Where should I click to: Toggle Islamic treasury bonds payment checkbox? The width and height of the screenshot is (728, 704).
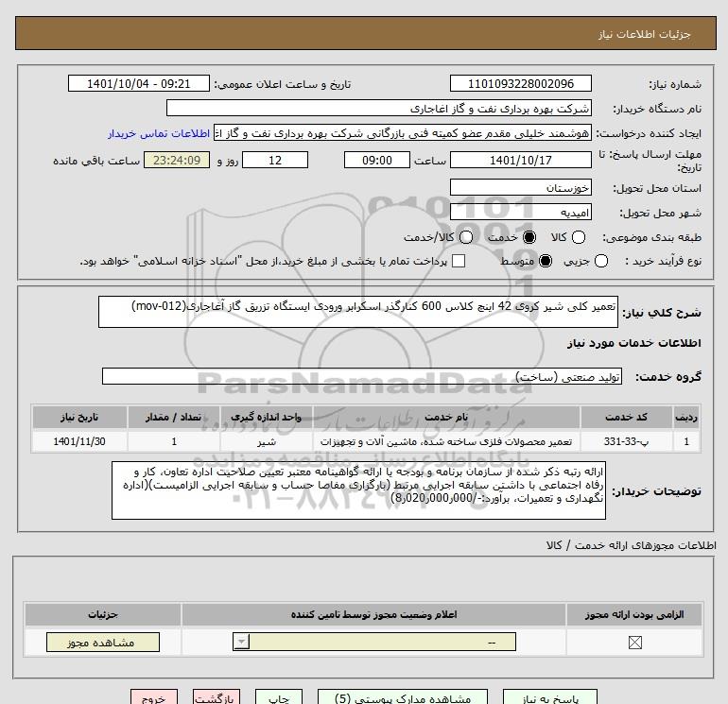pos(459,261)
